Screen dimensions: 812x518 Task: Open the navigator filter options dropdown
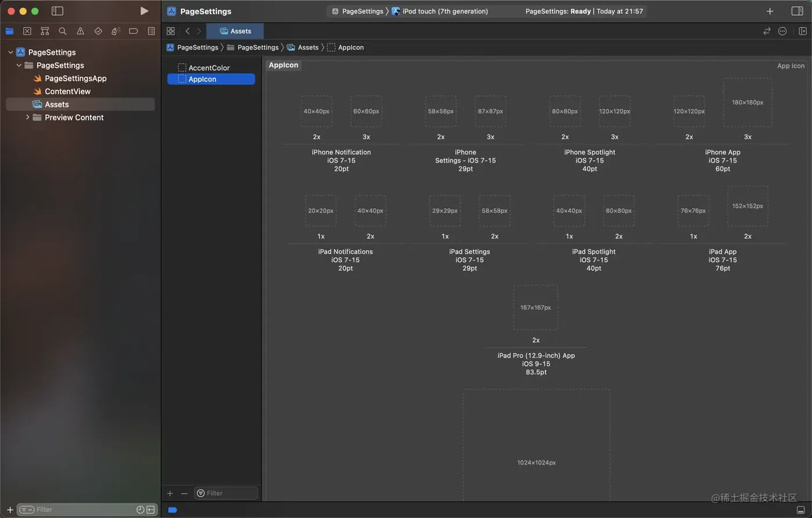click(x=27, y=510)
